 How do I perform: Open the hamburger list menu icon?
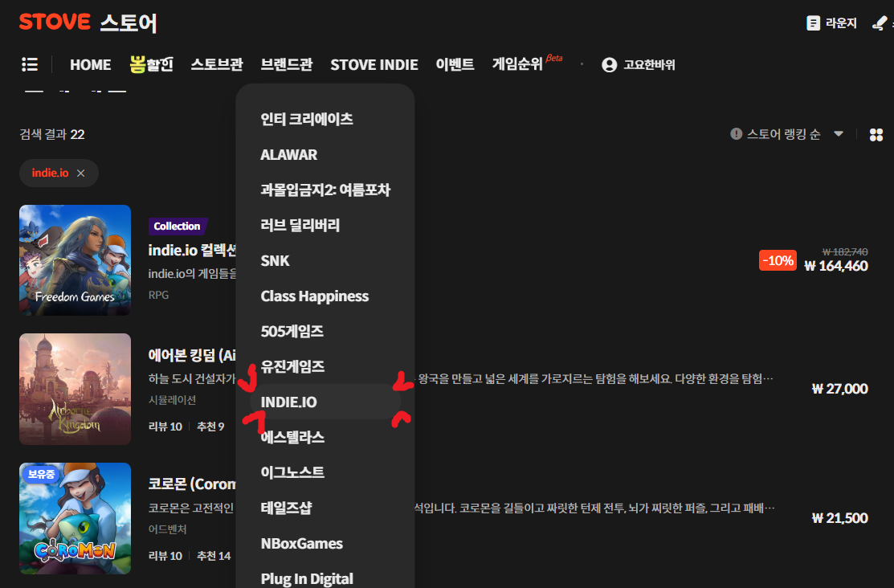pyautogui.click(x=30, y=64)
